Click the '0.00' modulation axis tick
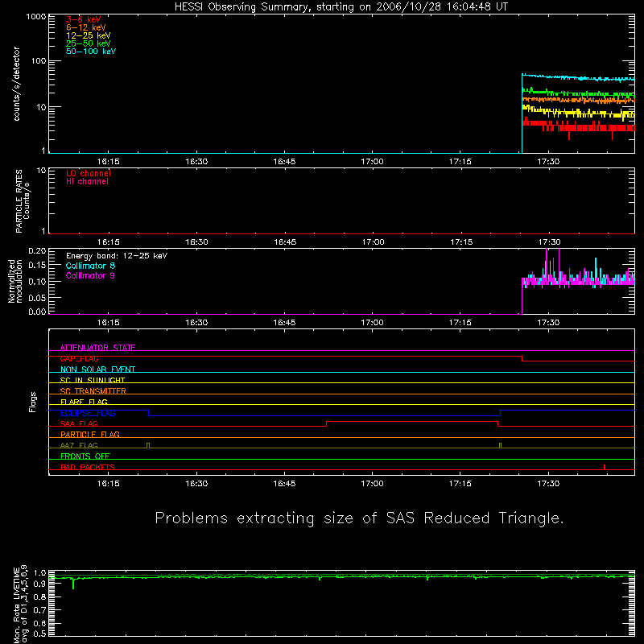 coord(37,312)
